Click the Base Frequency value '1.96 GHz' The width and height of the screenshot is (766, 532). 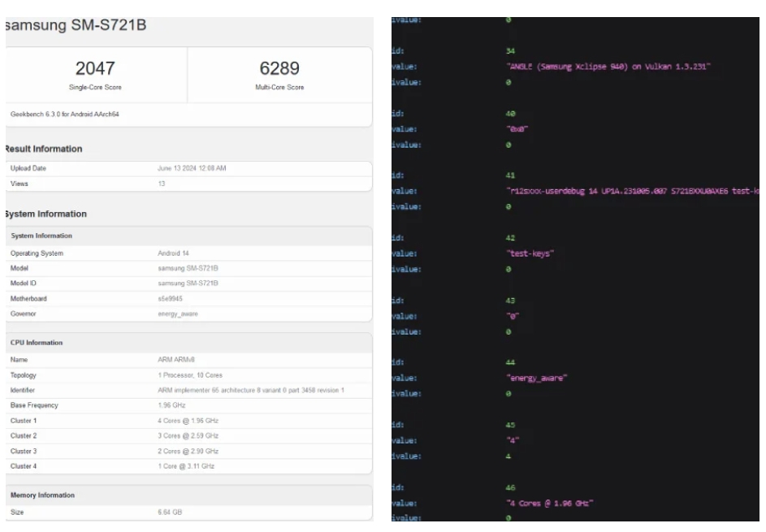click(x=171, y=405)
